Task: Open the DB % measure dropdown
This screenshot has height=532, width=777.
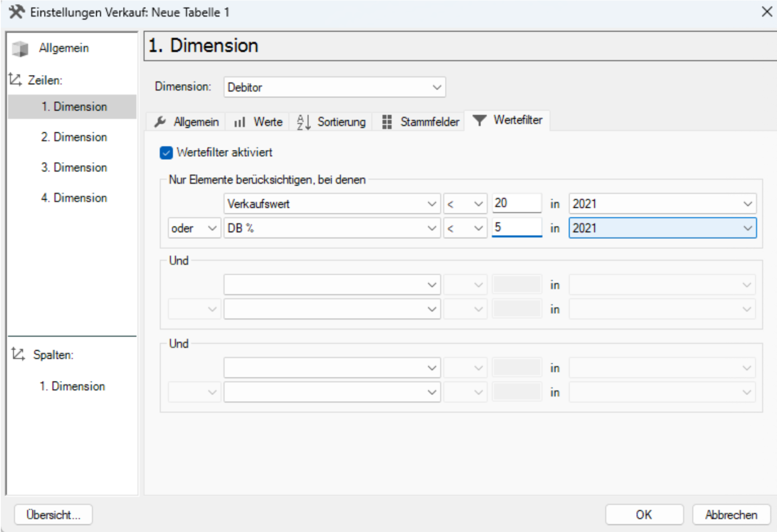Action: [332, 228]
